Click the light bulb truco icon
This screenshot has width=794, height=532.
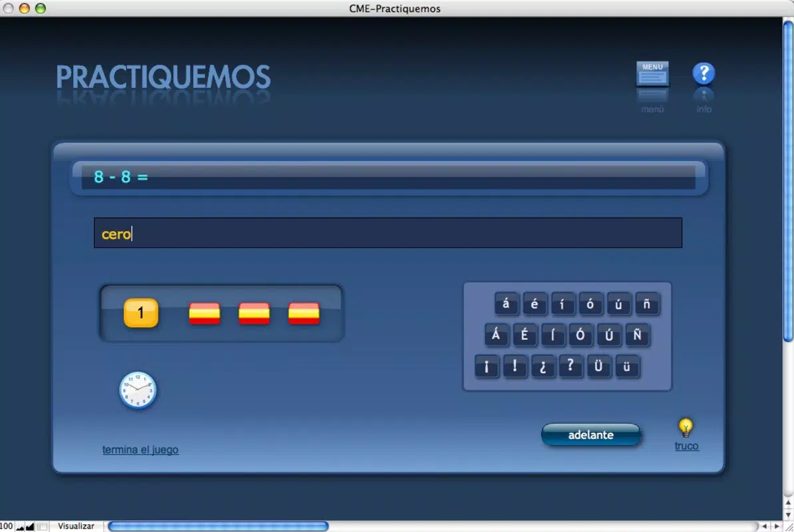click(686, 428)
